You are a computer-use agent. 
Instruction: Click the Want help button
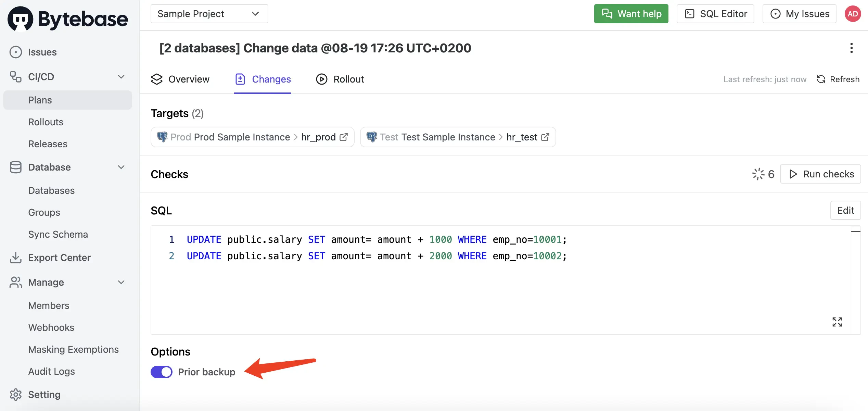[631, 14]
